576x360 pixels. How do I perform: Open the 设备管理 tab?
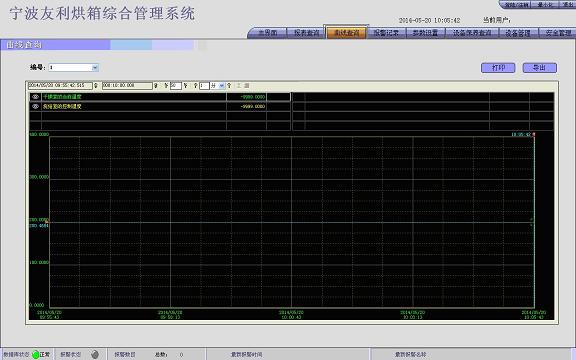pyautogui.click(x=518, y=33)
